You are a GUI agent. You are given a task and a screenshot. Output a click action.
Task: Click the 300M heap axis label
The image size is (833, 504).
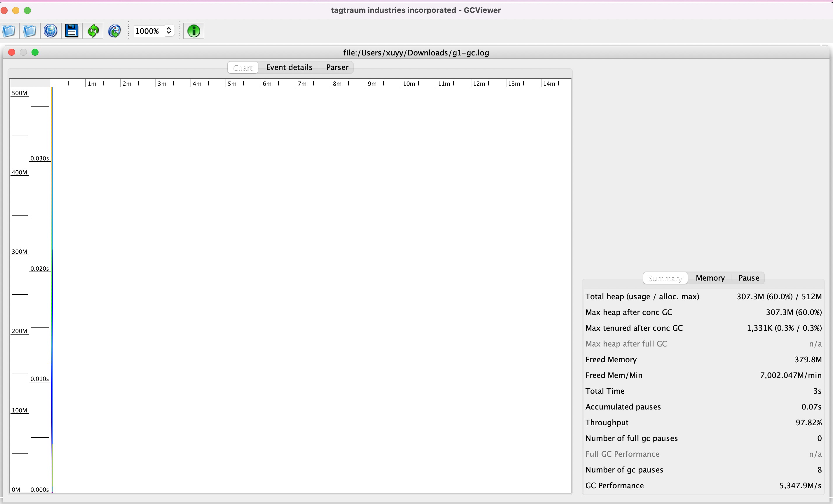click(19, 252)
